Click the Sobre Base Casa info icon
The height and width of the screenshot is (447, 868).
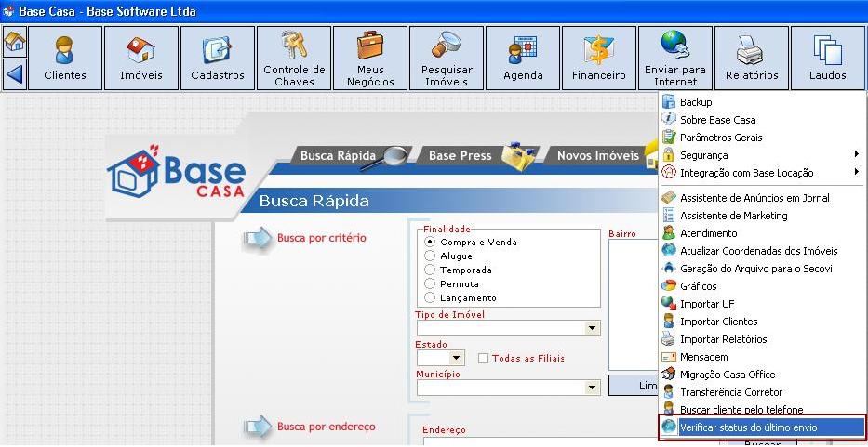[669, 119]
